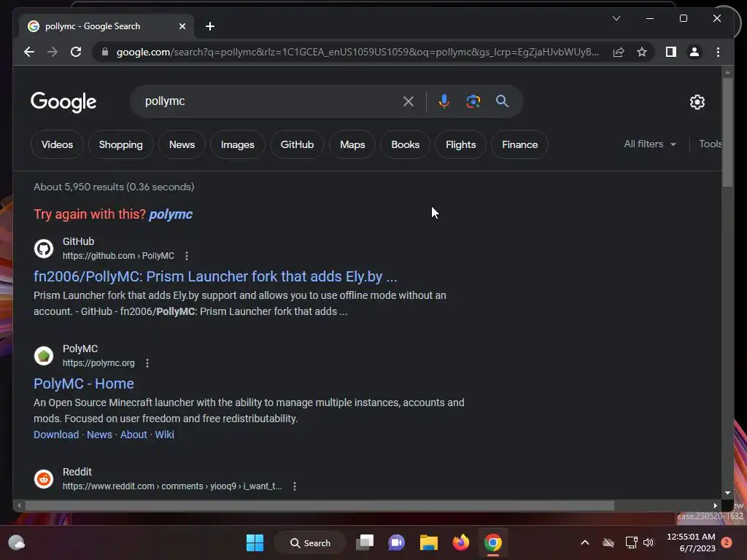Screen dimensions: 747x560
Task: Open Windows Start menu
Action: click(255, 542)
